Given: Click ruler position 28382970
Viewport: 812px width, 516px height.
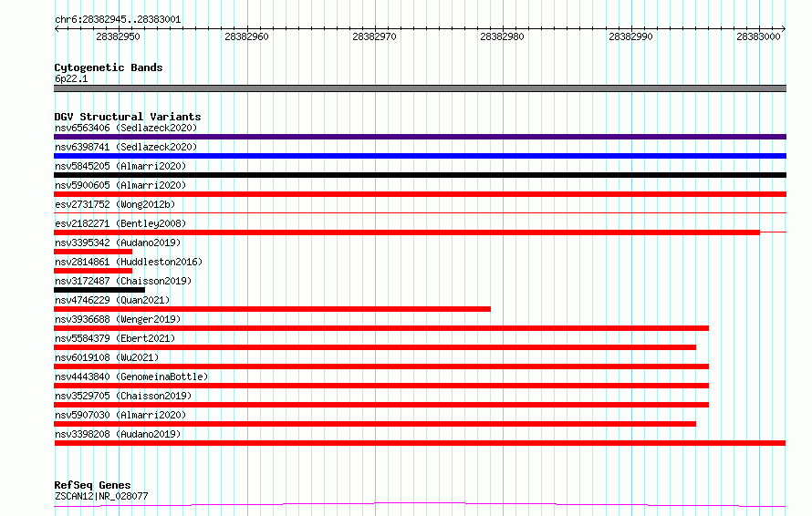Looking at the screenshot, I should [374, 36].
